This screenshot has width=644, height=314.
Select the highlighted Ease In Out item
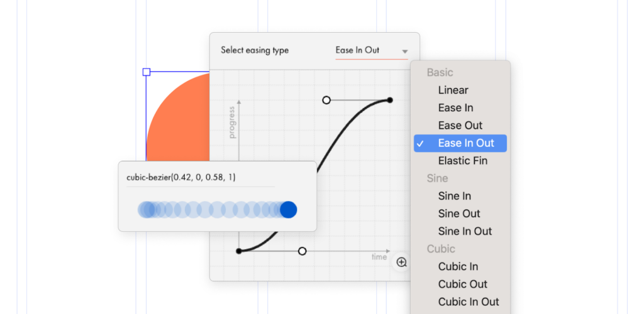465,143
